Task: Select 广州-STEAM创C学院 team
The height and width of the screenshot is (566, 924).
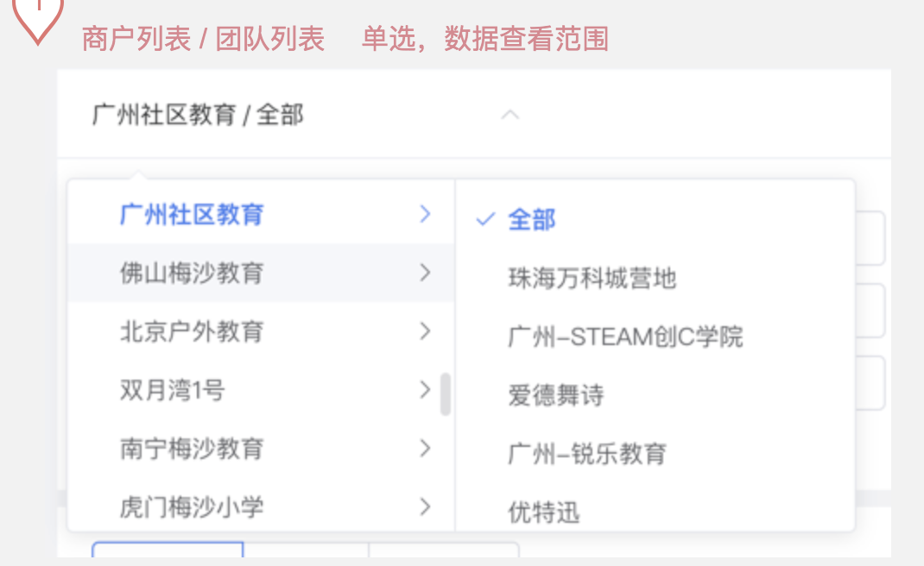Action: 625,336
